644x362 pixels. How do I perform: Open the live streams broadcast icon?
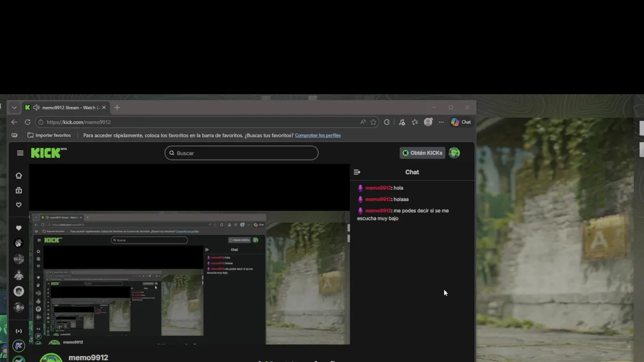click(x=19, y=331)
